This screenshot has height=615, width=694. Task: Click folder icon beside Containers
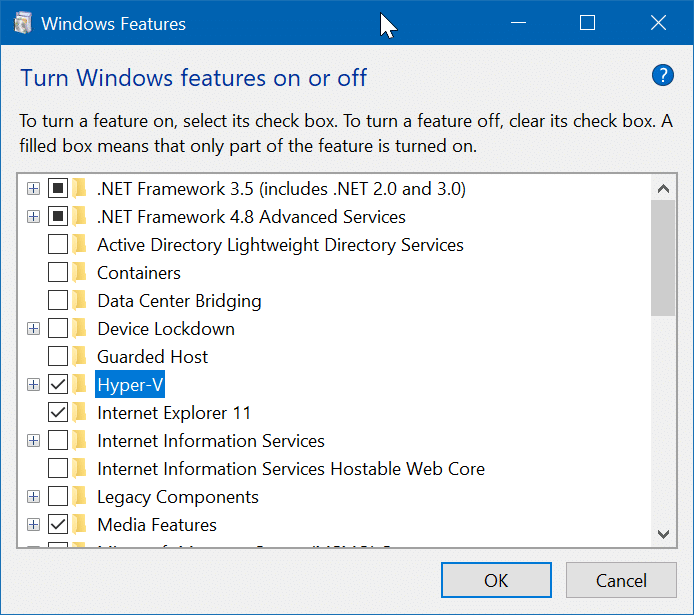pyautogui.click(x=80, y=273)
